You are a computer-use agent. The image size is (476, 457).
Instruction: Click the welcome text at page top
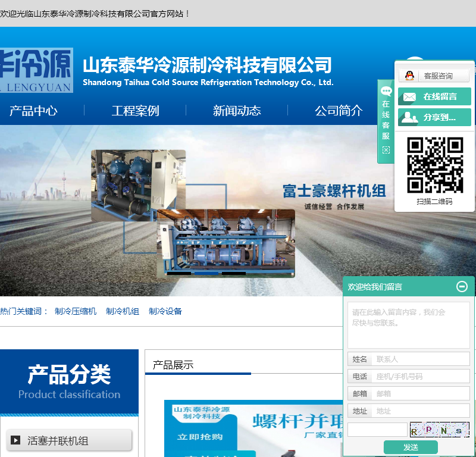click(95, 14)
